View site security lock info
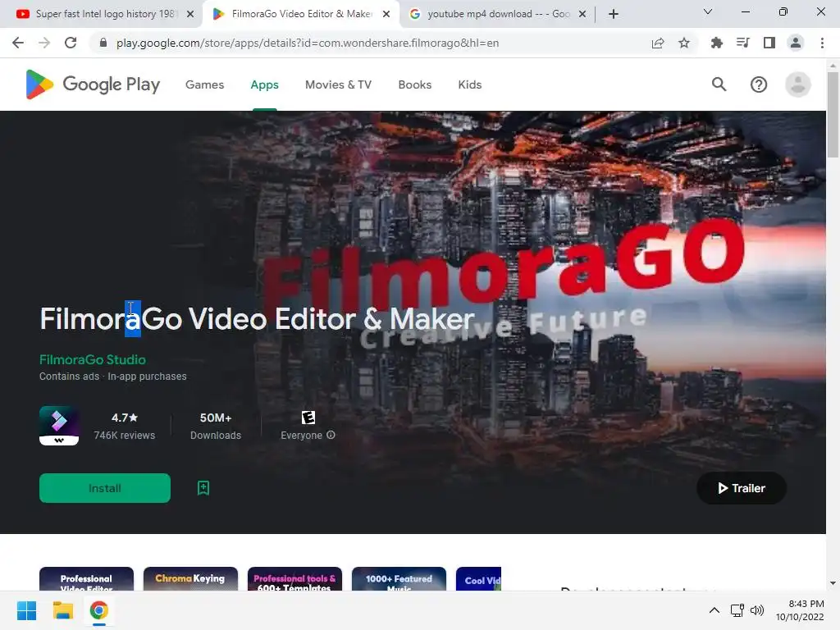The height and width of the screenshot is (630, 840). click(x=103, y=43)
